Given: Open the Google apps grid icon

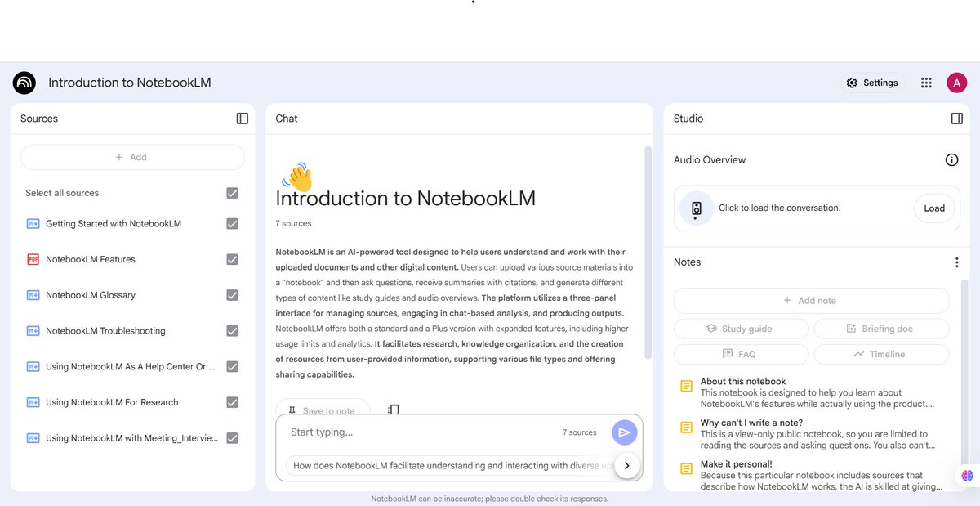Looking at the screenshot, I should [926, 83].
